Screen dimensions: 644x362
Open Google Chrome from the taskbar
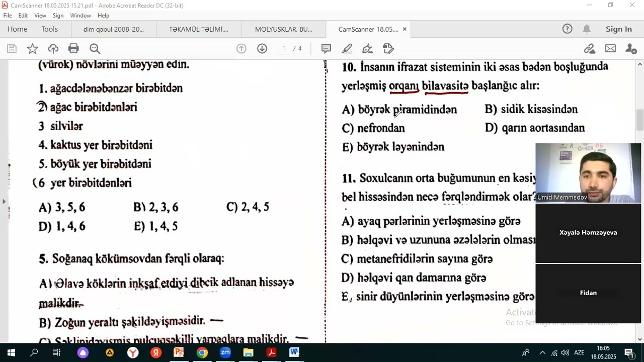pos(202,353)
